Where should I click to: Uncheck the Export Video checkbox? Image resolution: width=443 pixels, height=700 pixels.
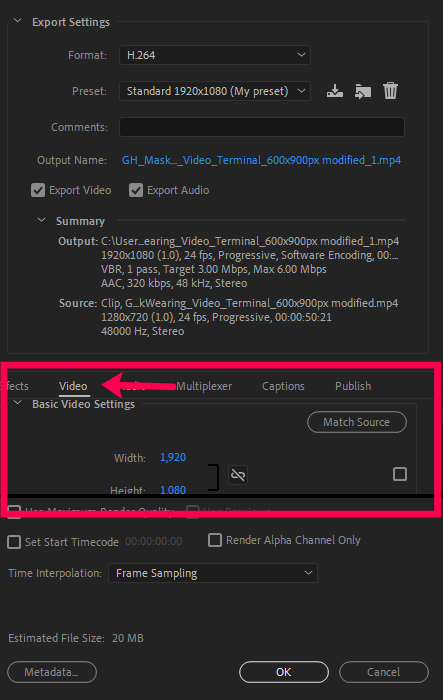(38, 190)
